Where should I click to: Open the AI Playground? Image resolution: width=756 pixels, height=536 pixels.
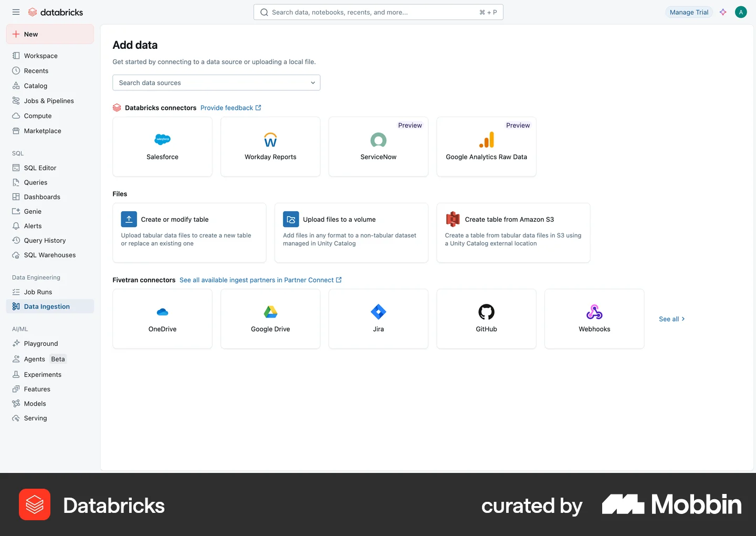(50, 344)
